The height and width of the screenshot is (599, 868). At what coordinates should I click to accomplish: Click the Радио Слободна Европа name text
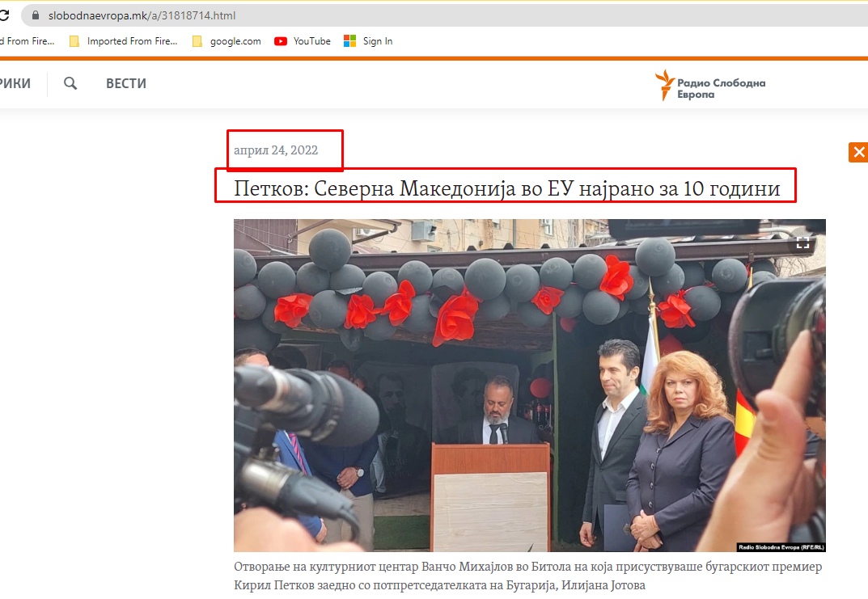[721, 88]
